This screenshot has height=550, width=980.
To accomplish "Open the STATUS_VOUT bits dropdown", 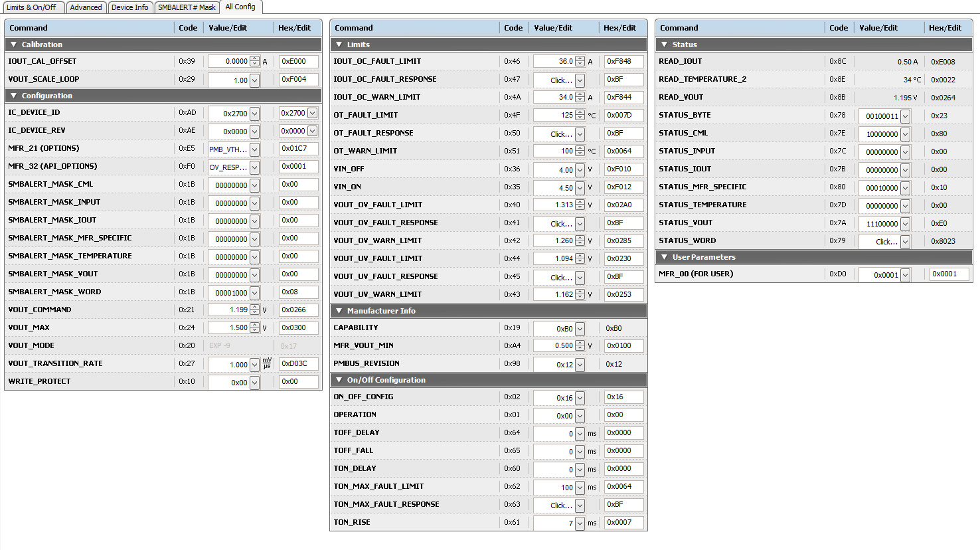I will (905, 224).
